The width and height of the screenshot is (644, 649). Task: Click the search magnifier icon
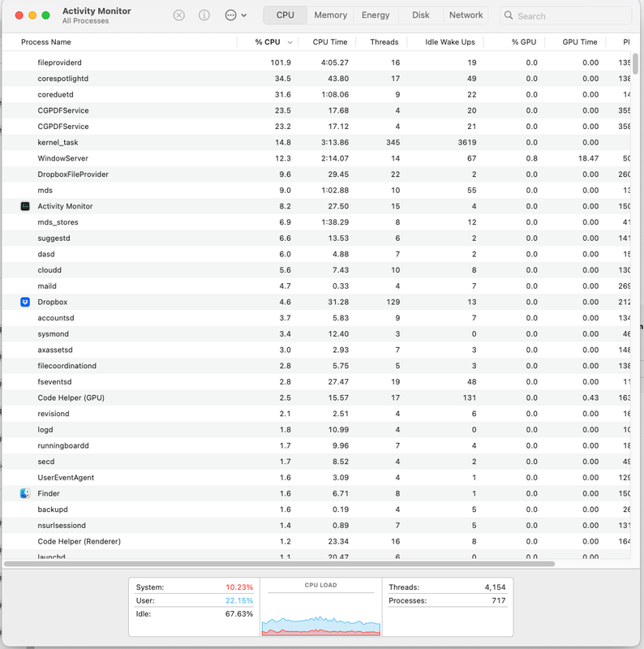point(509,15)
